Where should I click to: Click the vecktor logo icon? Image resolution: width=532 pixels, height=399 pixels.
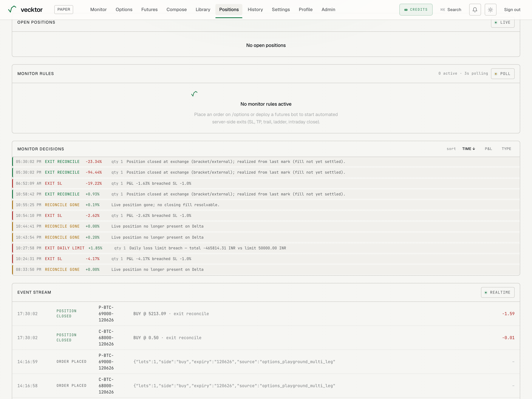coord(12,9)
